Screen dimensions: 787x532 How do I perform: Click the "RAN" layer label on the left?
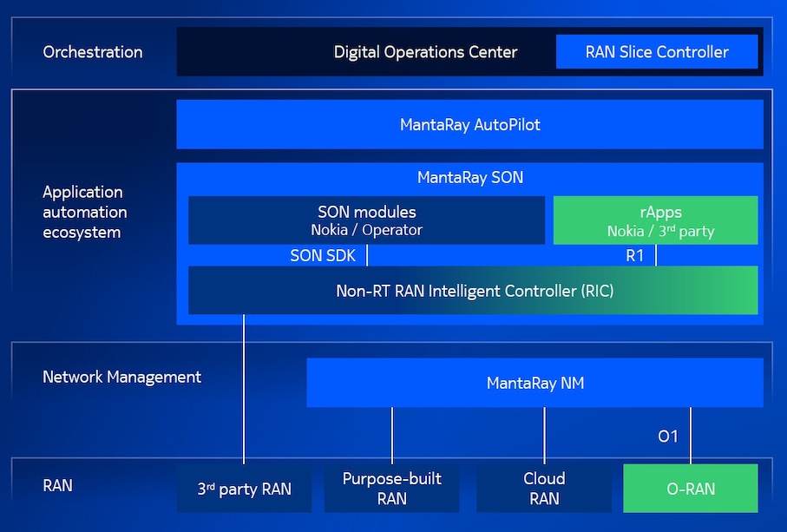tap(57, 485)
